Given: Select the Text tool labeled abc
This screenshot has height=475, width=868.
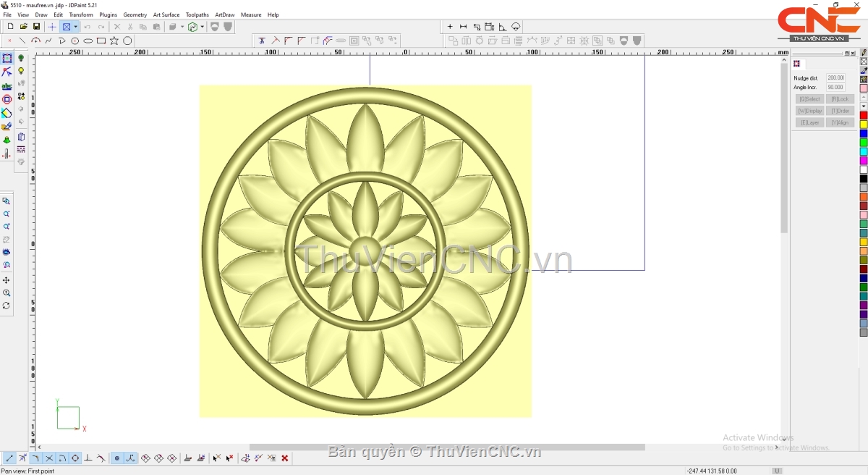Looking at the screenshot, I should [x=7, y=85].
